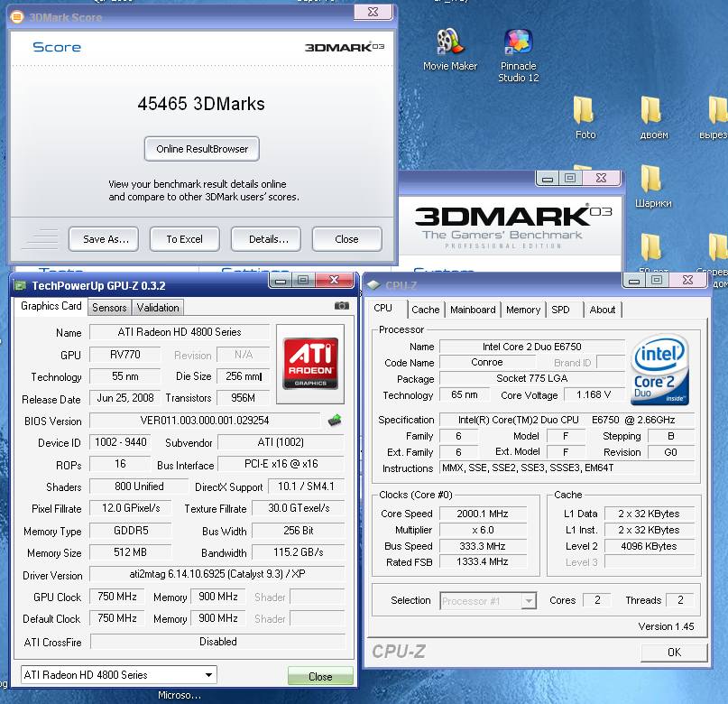The height and width of the screenshot is (704, 728).
Task: Click the GPU-Z screenshot camera icon
Action: click(x=342, y=306)
